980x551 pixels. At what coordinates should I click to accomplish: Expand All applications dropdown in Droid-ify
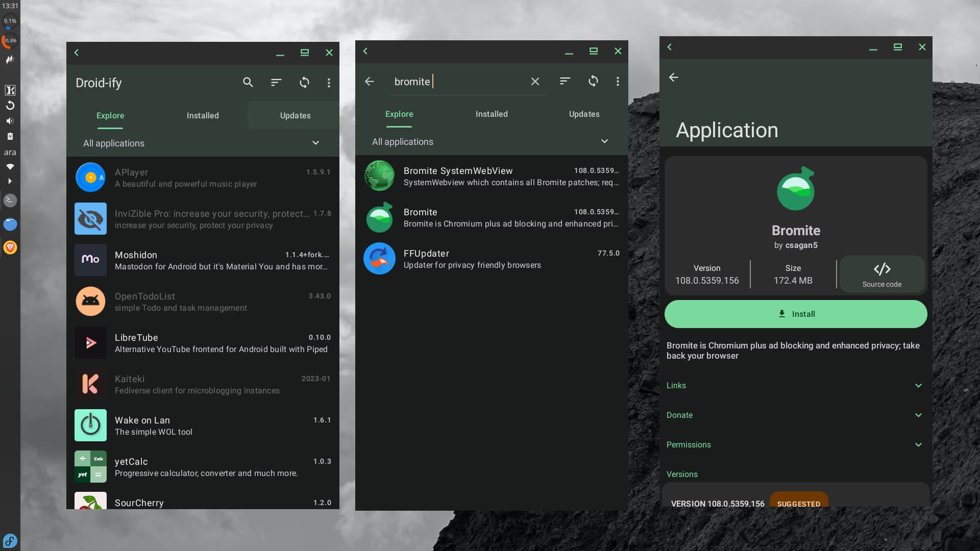pos(315,143)
